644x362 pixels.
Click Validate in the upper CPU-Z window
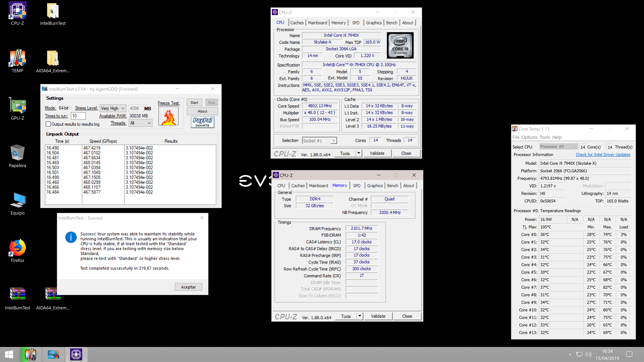[x=377, y=153]
